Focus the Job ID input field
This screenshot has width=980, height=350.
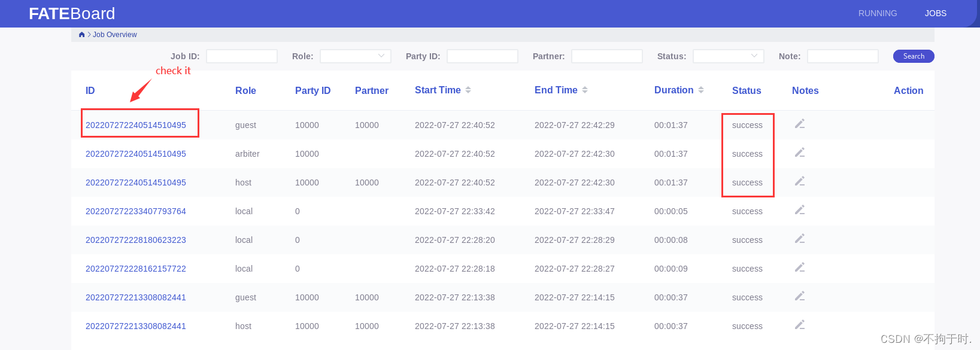pos(242,56)
